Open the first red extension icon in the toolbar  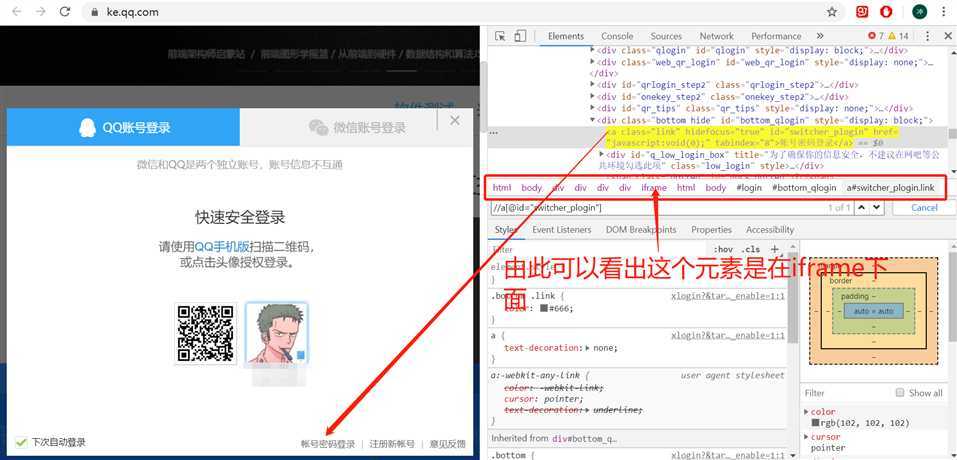click(x=862, y=12)
